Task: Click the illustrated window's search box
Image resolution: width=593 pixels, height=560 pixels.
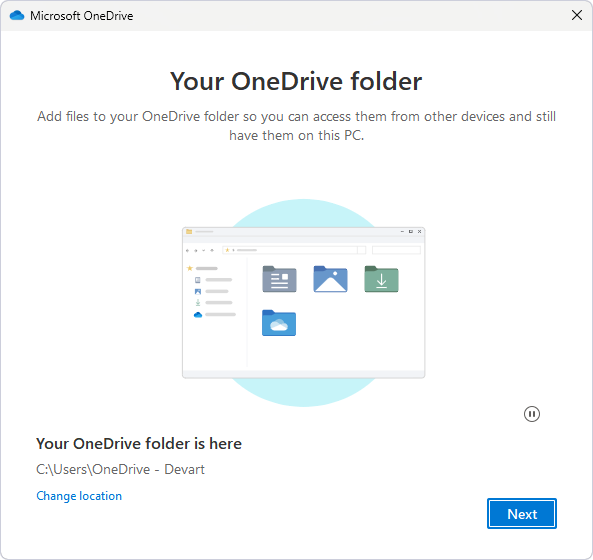Action: [396, 250]
